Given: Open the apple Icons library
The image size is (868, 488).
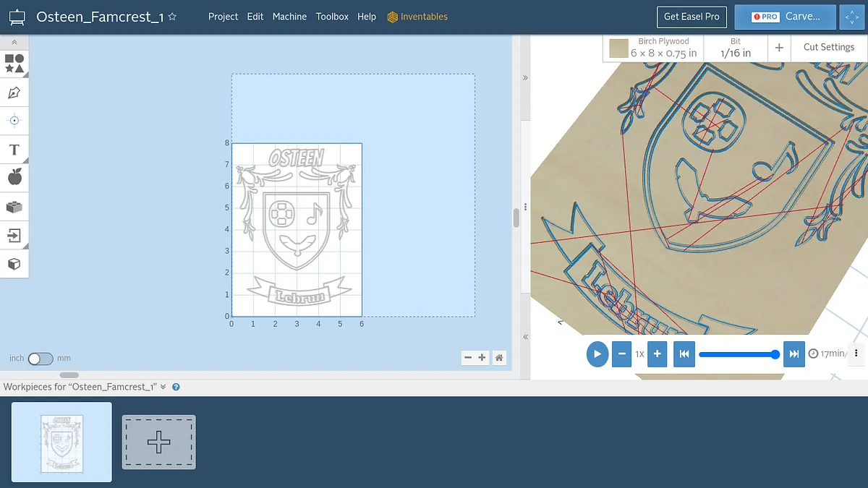Looking at the screenshot, I should coord(14,178).
